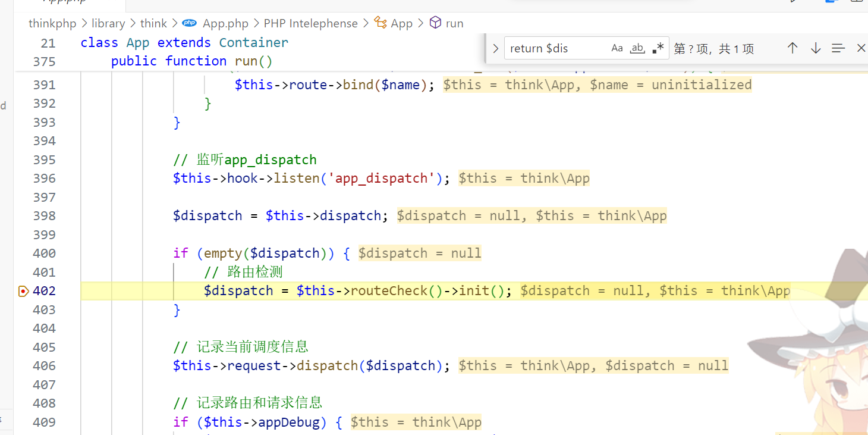Go to previous search match
Viewport: 868px width, 435px height.
click(792, 48)
